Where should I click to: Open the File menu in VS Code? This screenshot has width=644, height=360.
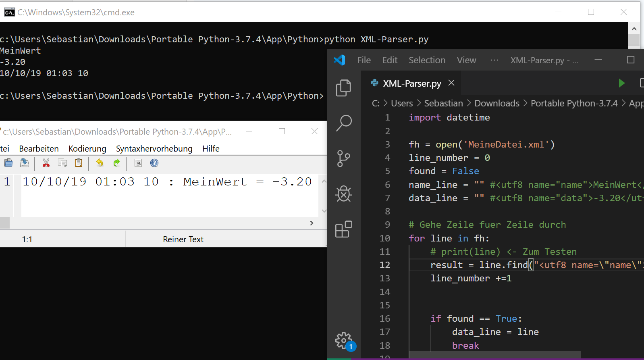click(x=364, y=60)
